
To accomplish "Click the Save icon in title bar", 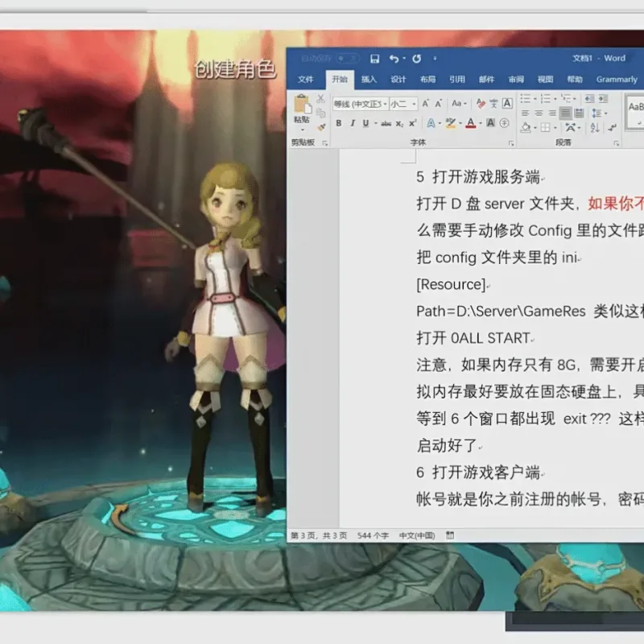I will tap(374, 59).
